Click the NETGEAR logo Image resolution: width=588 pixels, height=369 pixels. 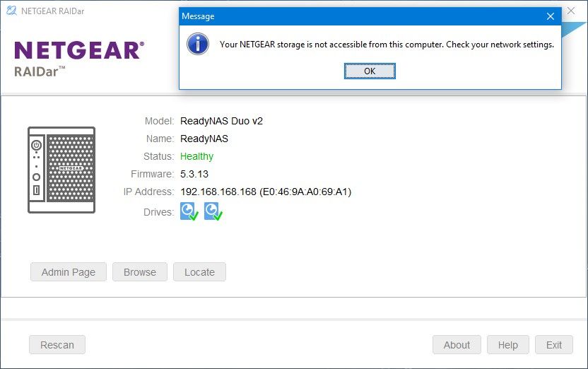tap(79, 50)
